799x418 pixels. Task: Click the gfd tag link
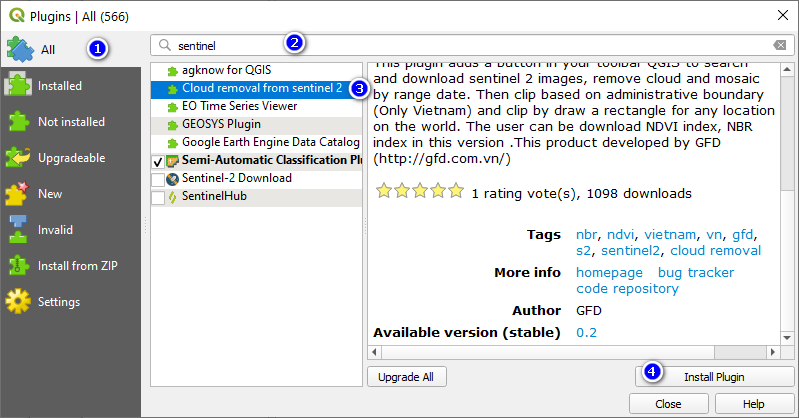(x=742, y=234)
